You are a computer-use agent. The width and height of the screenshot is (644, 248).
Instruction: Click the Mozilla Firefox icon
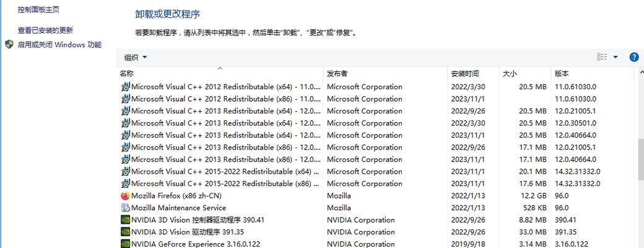click(126, 196)
